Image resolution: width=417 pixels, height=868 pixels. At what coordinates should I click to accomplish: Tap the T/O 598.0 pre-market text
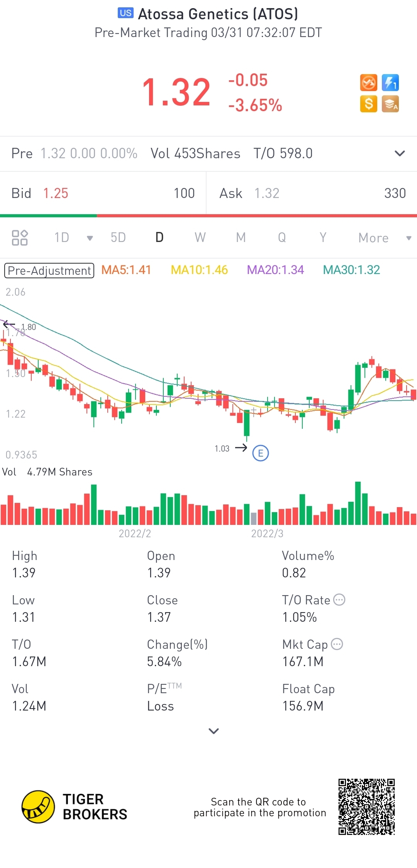point(283,154)
